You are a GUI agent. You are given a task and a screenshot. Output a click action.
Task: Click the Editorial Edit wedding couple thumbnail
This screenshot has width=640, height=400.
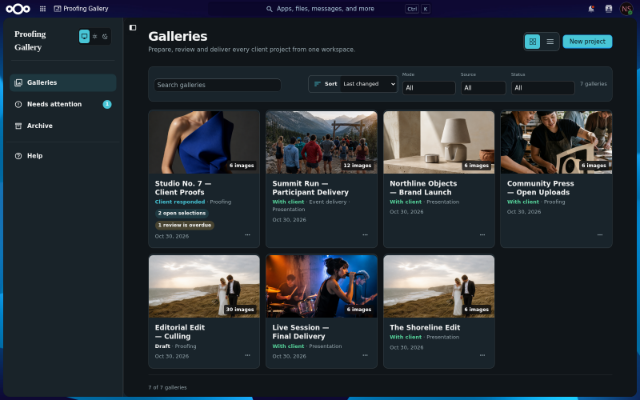click(204, 287)
